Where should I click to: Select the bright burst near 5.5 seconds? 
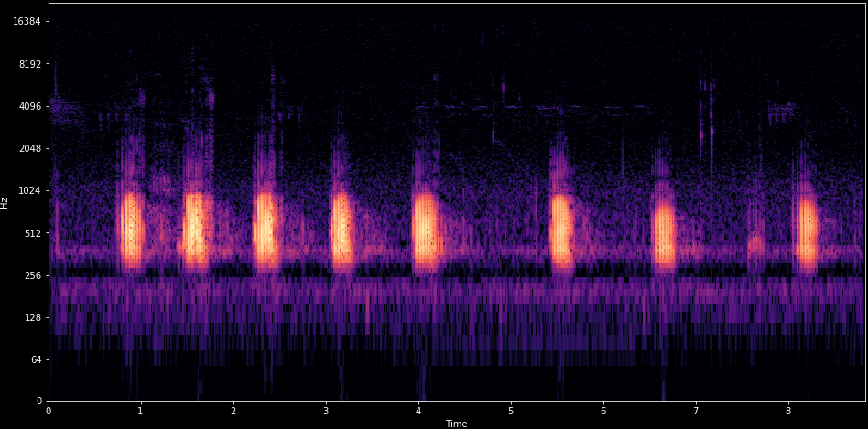[x=560, y=226]
